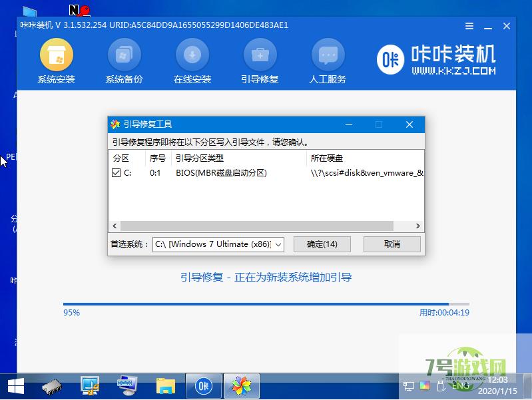Click the horizontal scrollbar thumb in partition list

(257, 226)
